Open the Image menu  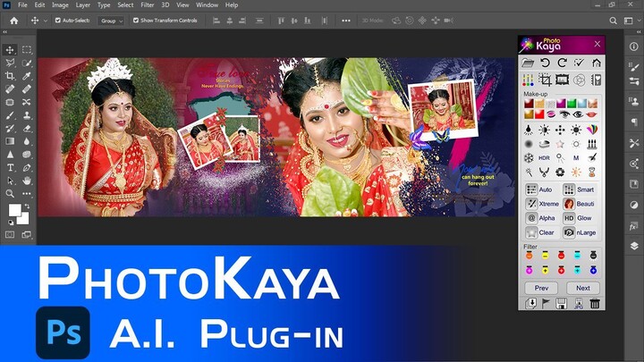60,5
